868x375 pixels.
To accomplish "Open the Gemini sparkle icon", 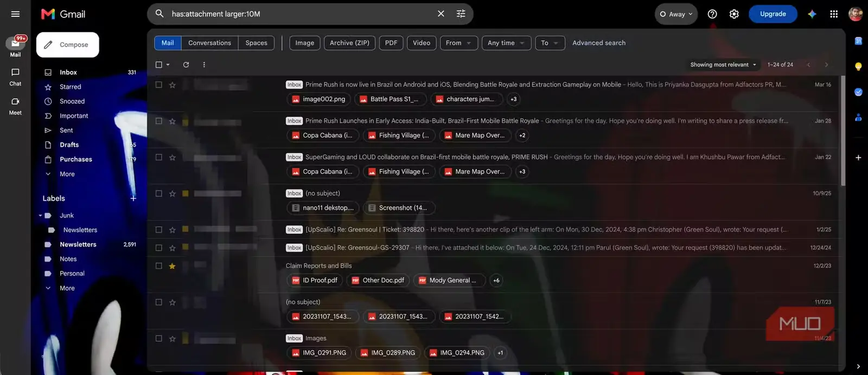I will pyautogui.click(x=812, y=14).
